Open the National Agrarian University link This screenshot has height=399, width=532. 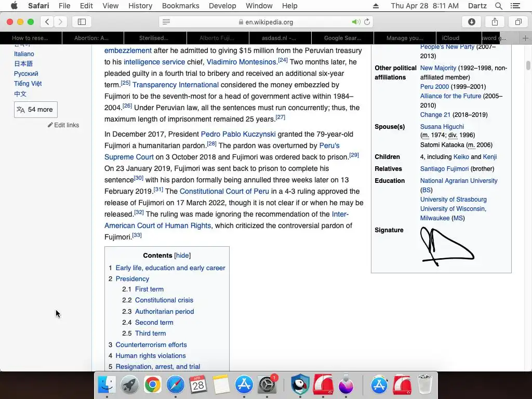tap(459, 181)
